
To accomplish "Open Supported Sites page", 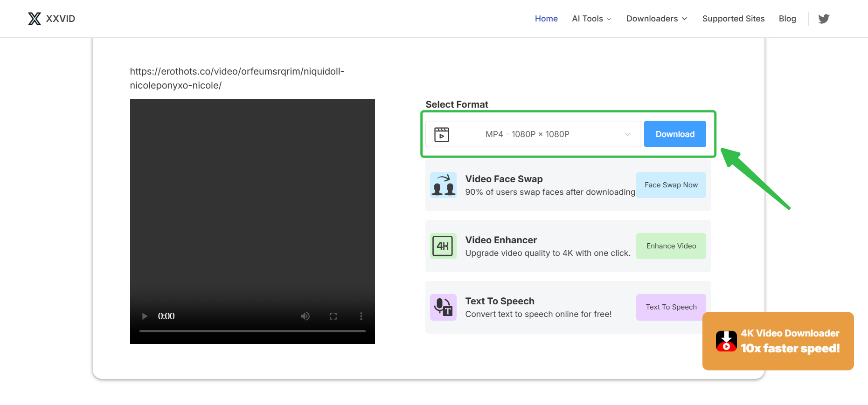I will 733,19.
